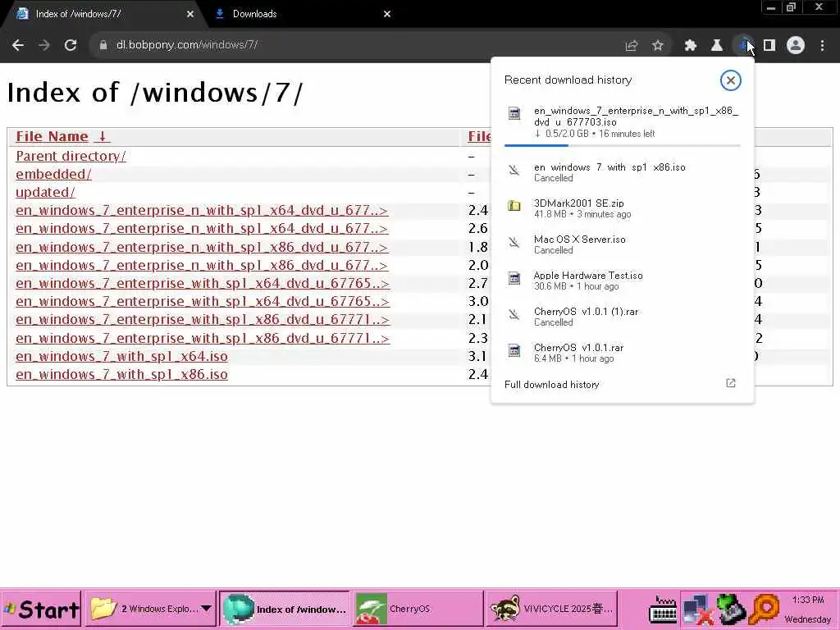Close the Downloads tab
The height and width of the screenshot is (630, 840).
[387, 15]
